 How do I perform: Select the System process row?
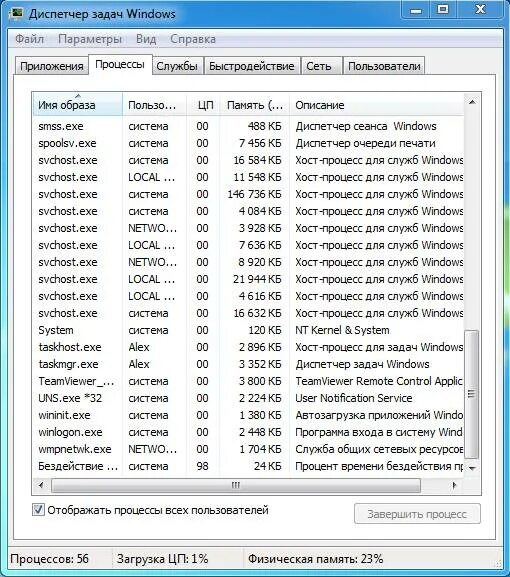(x=248, y=330)
